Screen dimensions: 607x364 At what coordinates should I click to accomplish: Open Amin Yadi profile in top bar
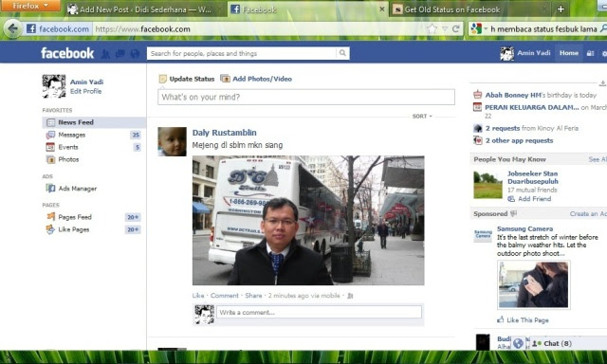[x=525, y=53]
